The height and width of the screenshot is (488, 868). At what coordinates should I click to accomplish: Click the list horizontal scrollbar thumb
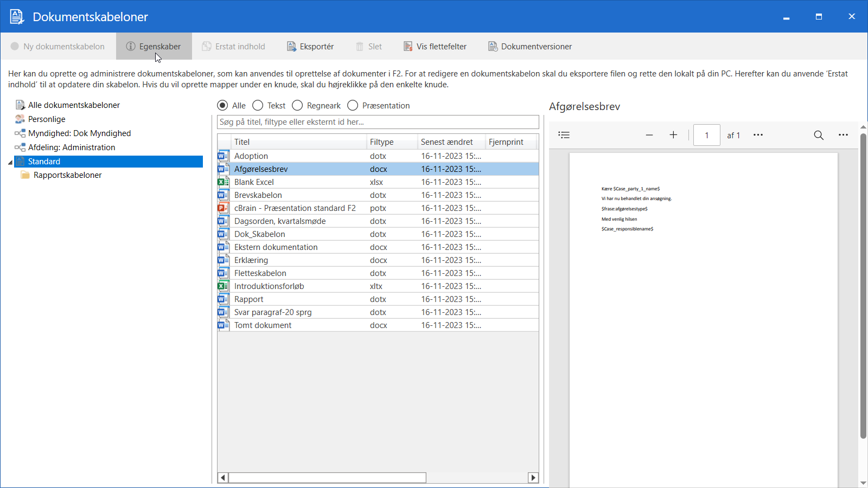click(327, 478)
